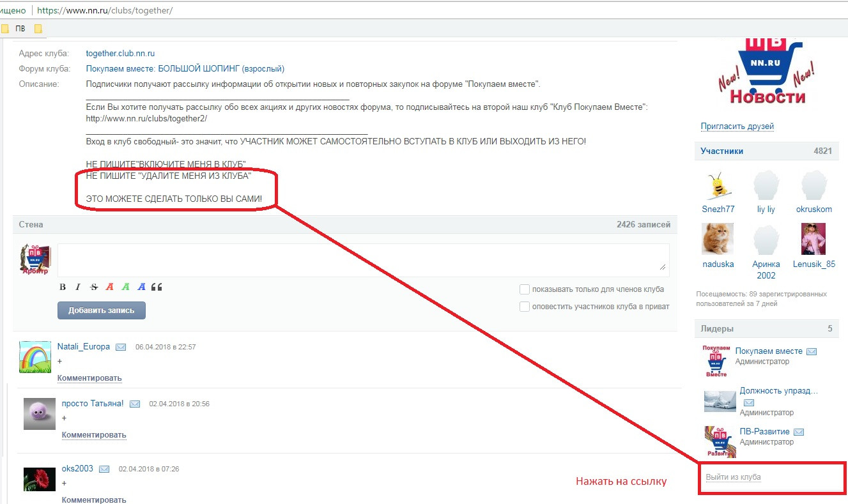Insert quote using quotation marks icon
The width and height of the screenshot is (848, 504).
click(x=157, y=287)
